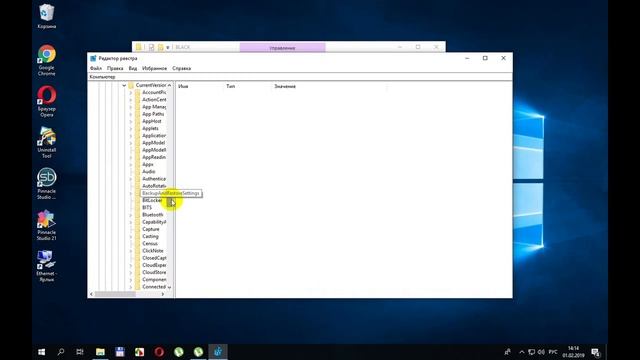Open quick access toolbar dropdown in BLACK window

coord(168,48)
